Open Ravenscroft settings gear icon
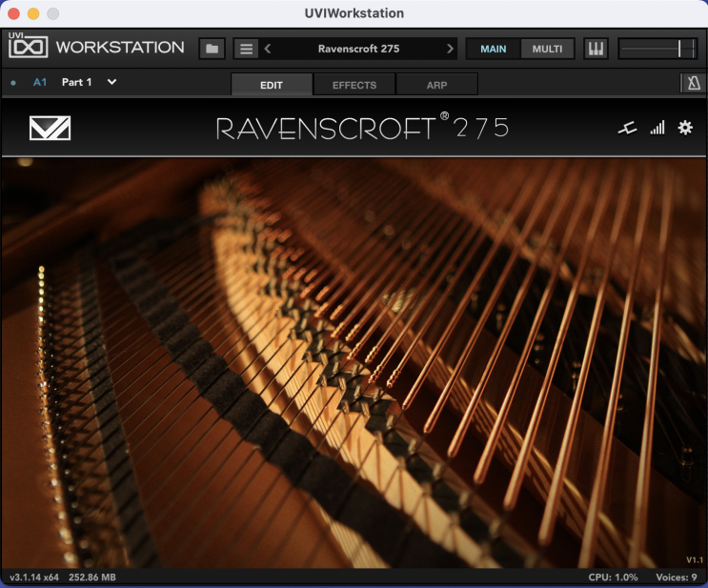Viewport: 708px width, 588px height. pyautogui.click(x=685, y=128)
